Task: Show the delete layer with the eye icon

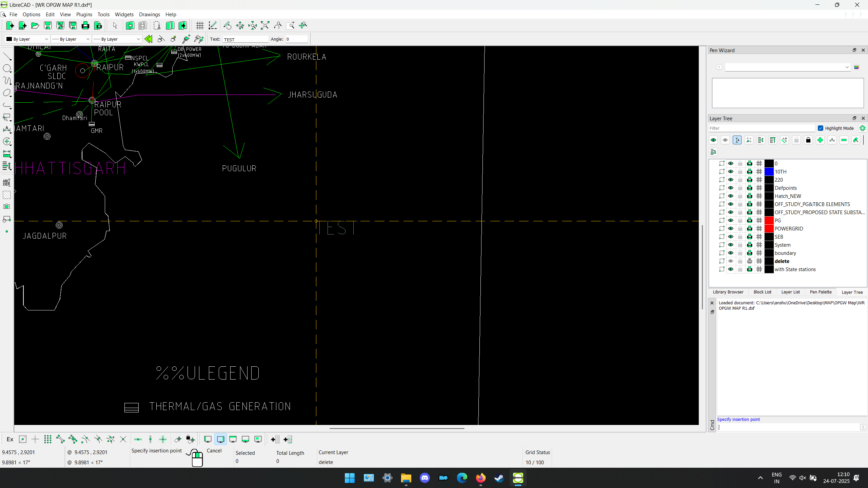Action: (x=731, y=261)
